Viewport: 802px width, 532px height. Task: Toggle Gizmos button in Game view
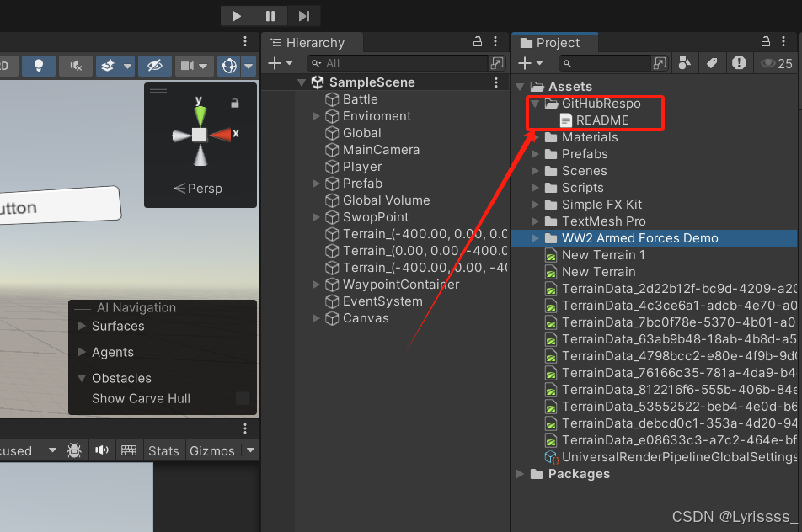click(x=212, y=450)
